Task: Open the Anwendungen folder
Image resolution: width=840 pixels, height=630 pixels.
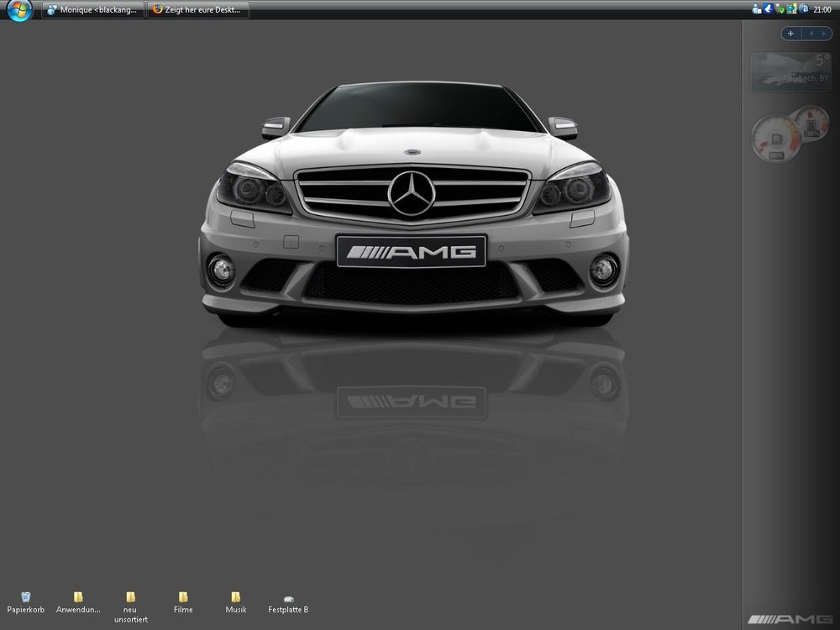Action: 77,598
